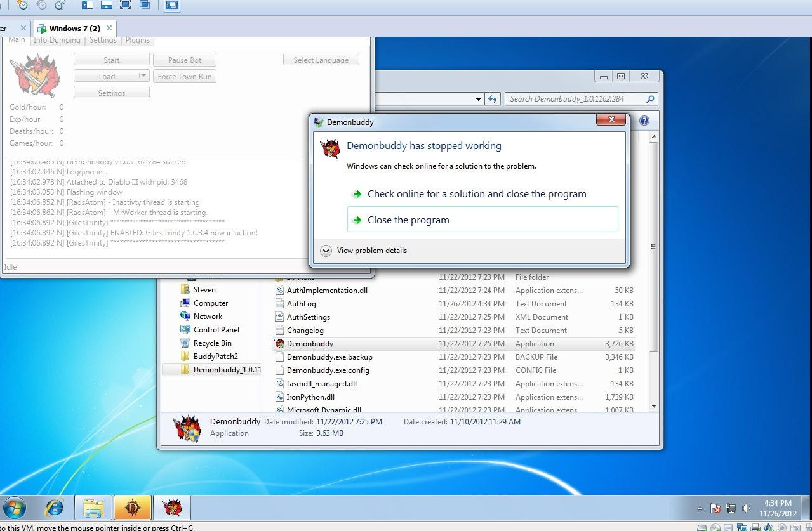
Task: Launch Internet Explorer from the taskbar
Action: click(55, 508)
